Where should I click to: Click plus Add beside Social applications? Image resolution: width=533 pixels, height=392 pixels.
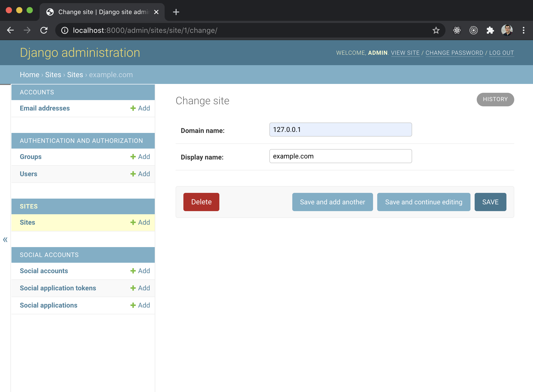pos(140,305)
